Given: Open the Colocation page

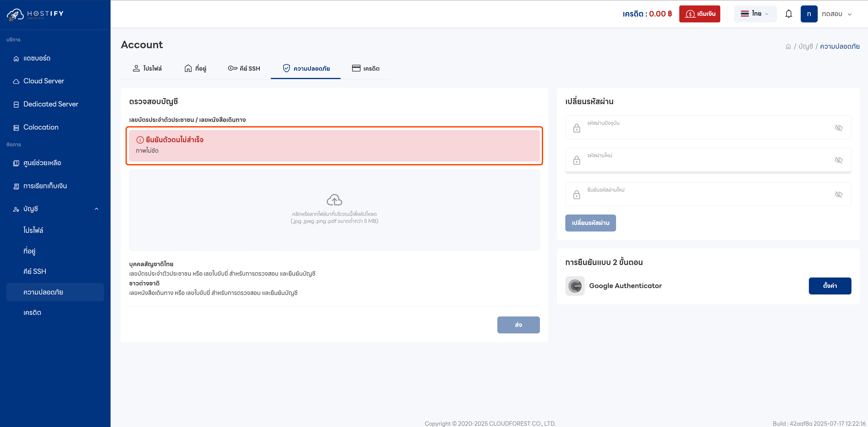Looking at the screenshot, I should pyautogui.click(x=41, y=127).
